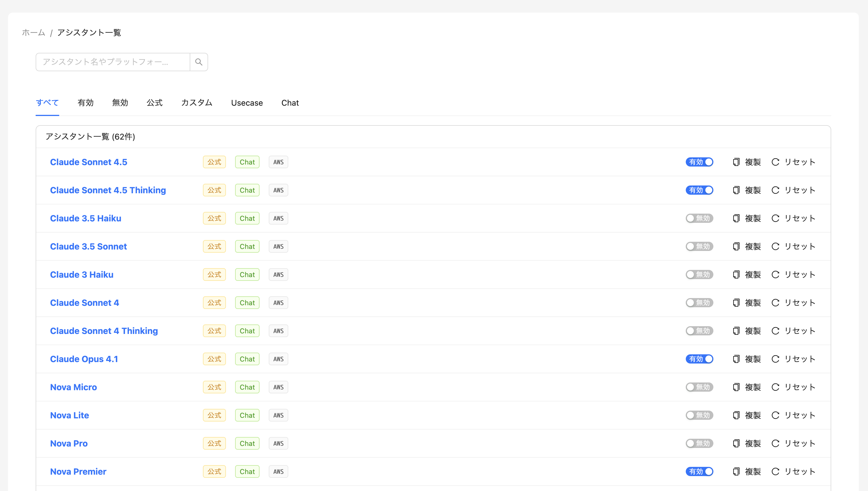Open the Claude Sonnet 4.5 assistant link
868x491 pixels.
(89, 162)
